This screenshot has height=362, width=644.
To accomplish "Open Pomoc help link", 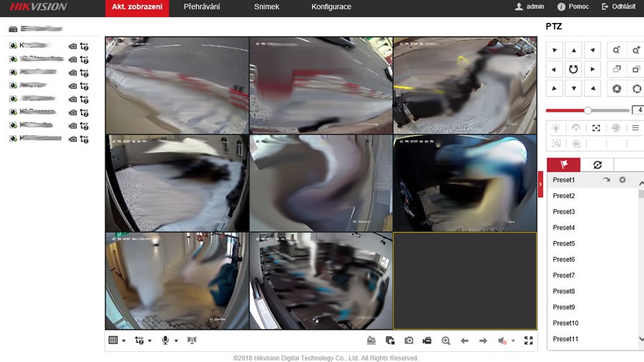I will click(573, 7).
